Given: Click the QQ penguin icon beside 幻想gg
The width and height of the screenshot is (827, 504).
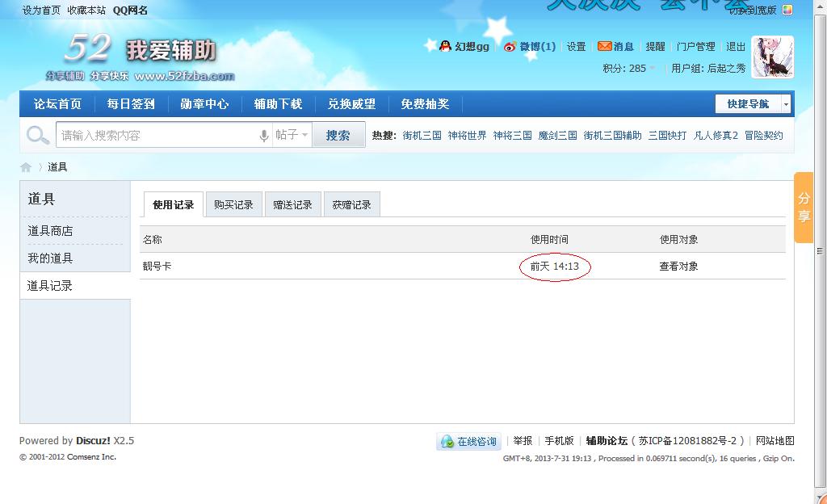Looking at the screenshot, I should (x=445, y=46).
